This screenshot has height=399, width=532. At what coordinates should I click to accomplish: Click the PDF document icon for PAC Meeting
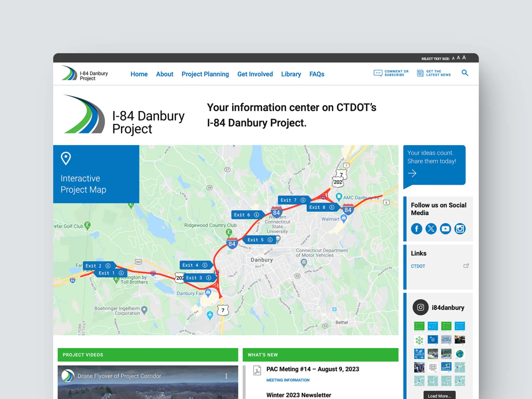(x=257, y=370)
